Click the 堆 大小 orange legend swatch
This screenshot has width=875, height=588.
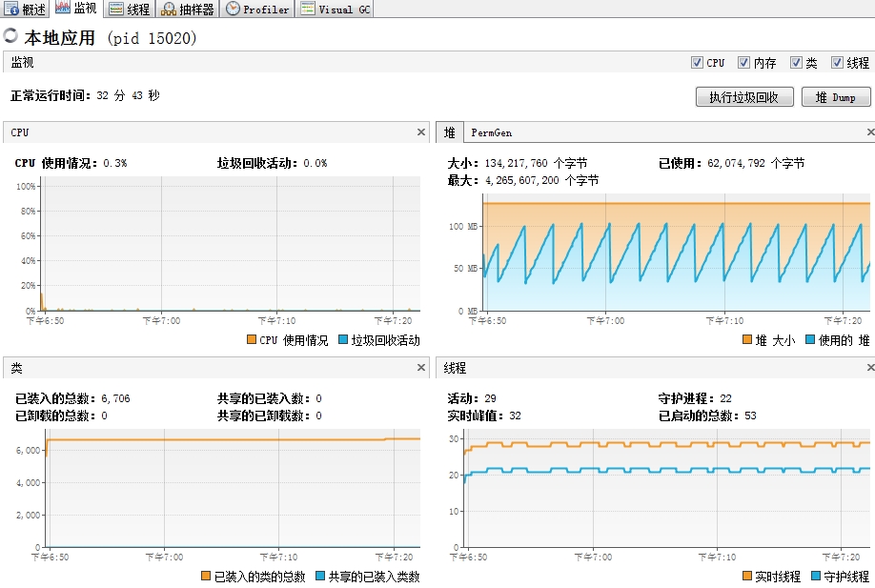coord(747,339)
